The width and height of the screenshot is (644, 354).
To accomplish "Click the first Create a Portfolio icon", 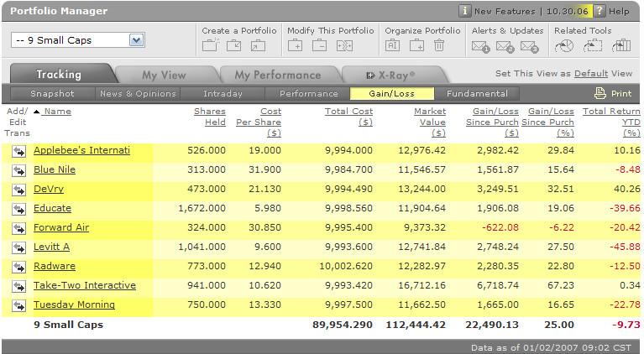I will tap(211, 45).
